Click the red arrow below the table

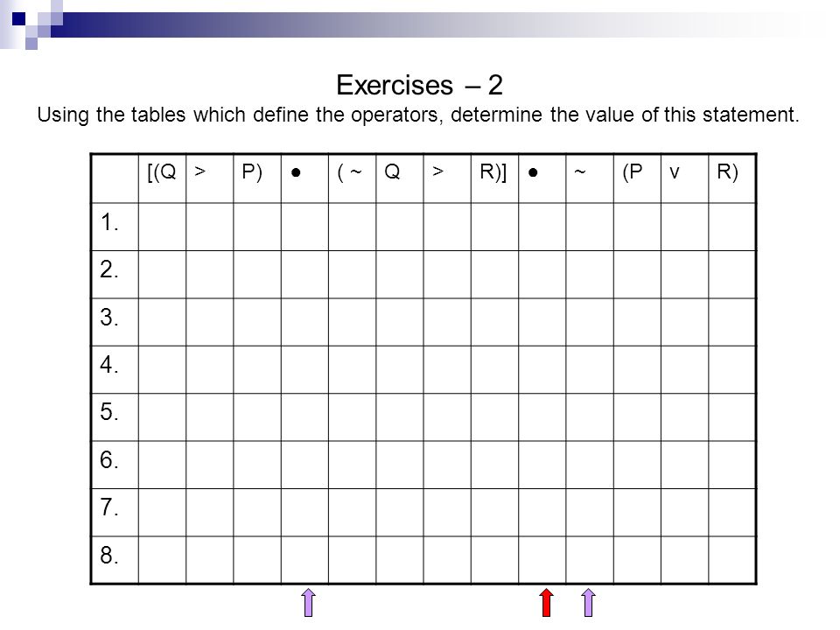(546, 603)
